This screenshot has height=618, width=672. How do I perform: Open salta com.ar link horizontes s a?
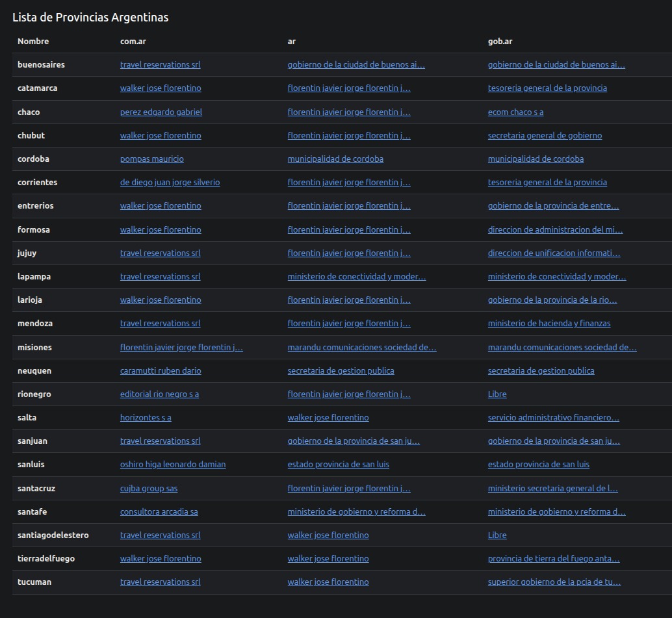pyautogui.click(x=146, y=418)
